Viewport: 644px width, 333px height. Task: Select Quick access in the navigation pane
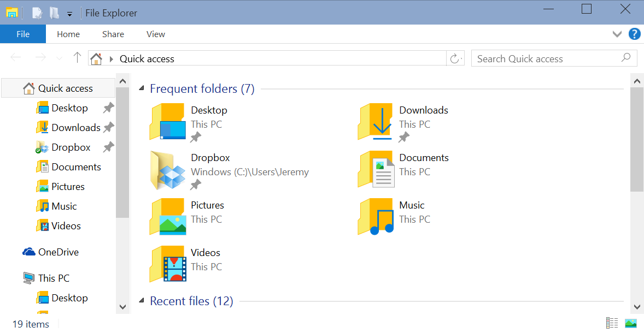tap(58, 88)
